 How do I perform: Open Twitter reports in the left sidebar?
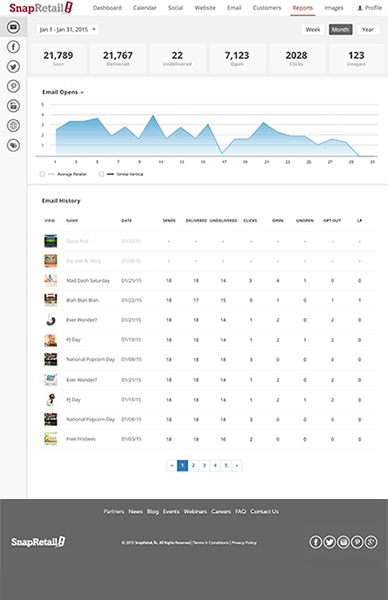coord(13,67)
